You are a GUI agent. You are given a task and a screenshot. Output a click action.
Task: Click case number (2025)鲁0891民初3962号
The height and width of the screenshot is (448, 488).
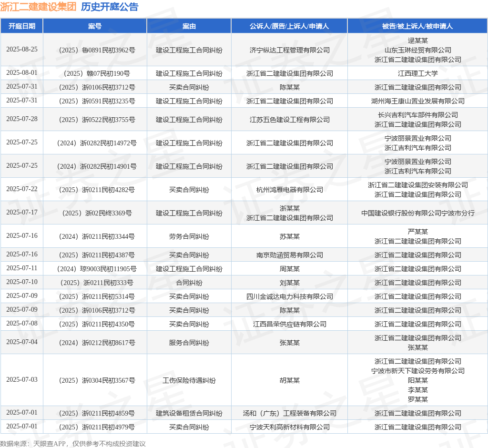(x=97, y=50)
